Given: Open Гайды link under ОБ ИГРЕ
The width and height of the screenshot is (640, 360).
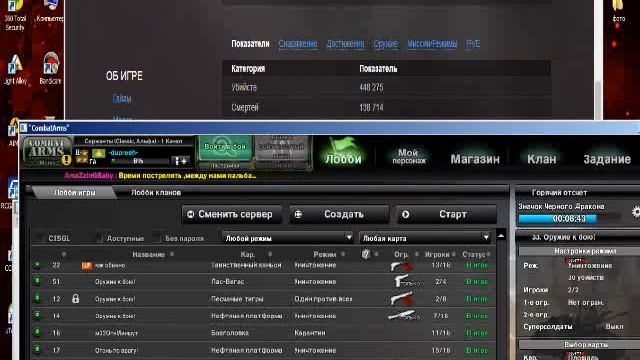Looking at the screenshot, I should click(122, 98).
